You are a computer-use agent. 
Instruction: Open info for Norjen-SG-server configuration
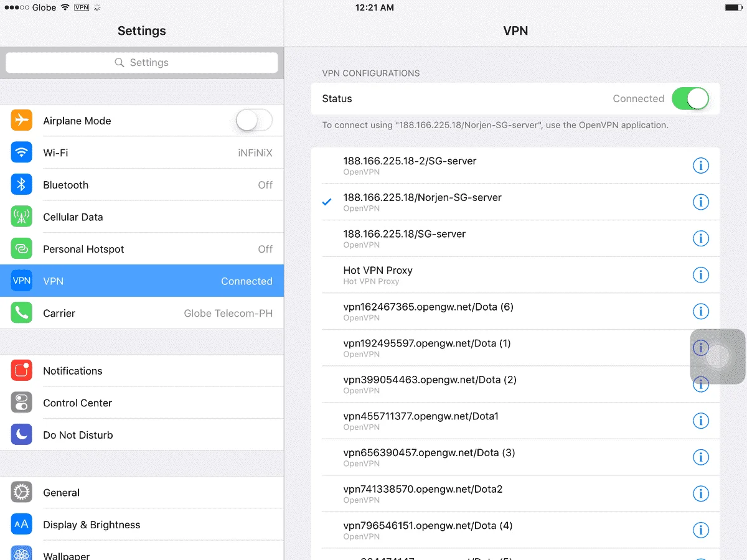coord(701,202)
